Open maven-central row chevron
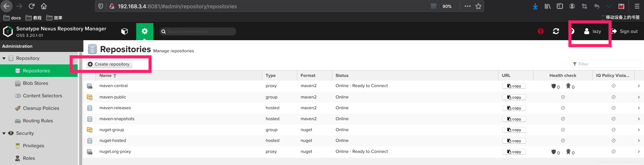The height and width of the screenshot is (165, 644). (639, 86)
